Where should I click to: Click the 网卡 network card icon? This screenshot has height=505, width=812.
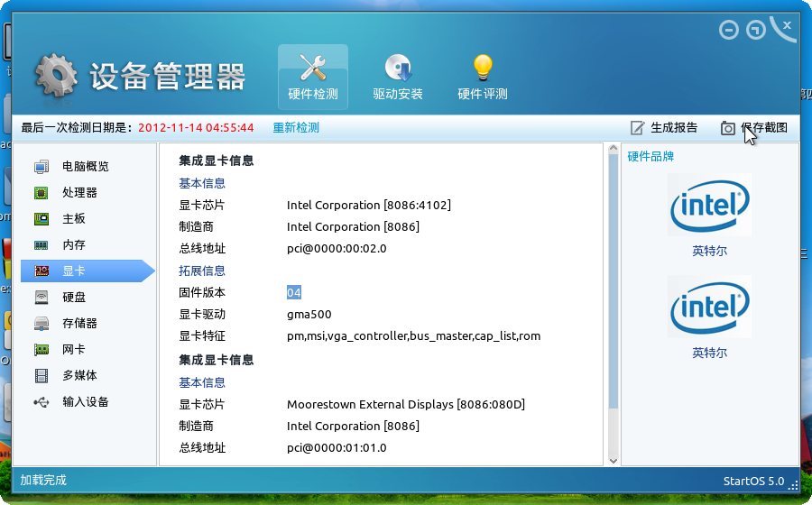[42, 350]
